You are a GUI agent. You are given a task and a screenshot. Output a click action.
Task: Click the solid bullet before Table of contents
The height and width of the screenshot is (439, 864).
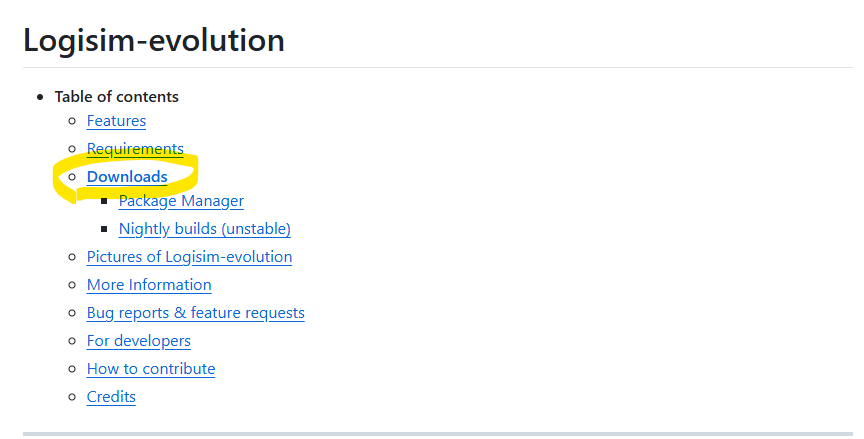click(40, 97)
